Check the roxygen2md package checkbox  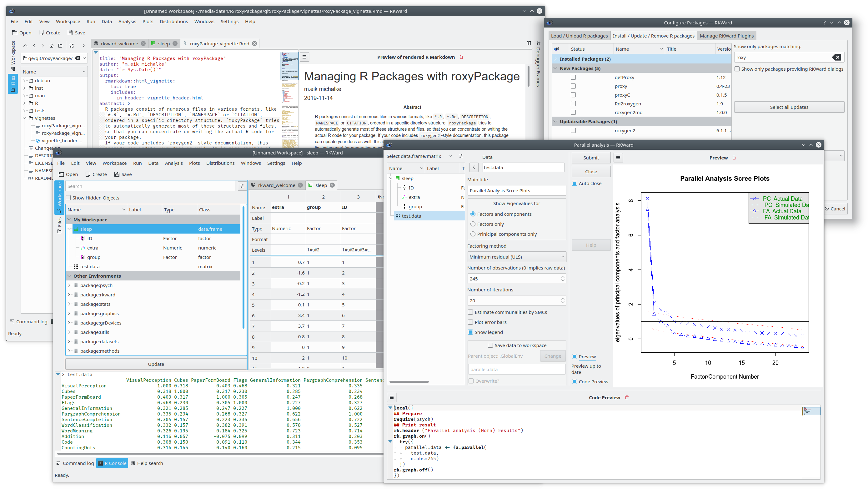pyautogui.click(x=573, y=113)
